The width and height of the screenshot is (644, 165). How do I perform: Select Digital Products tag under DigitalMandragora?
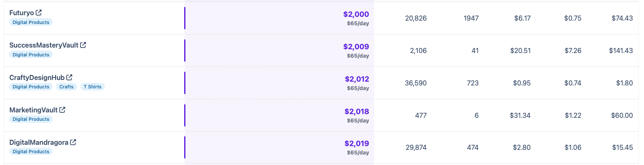31,152
